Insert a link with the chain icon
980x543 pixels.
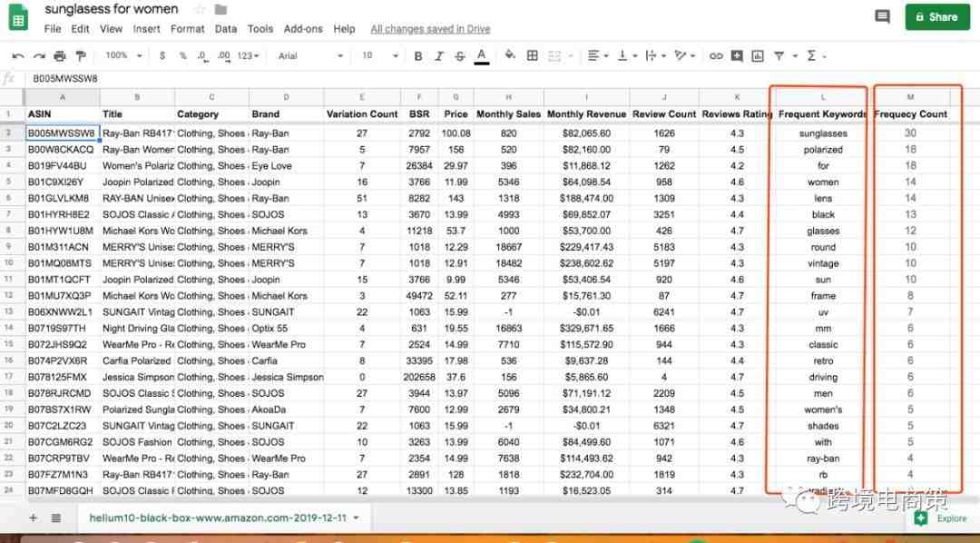[716, 55]
